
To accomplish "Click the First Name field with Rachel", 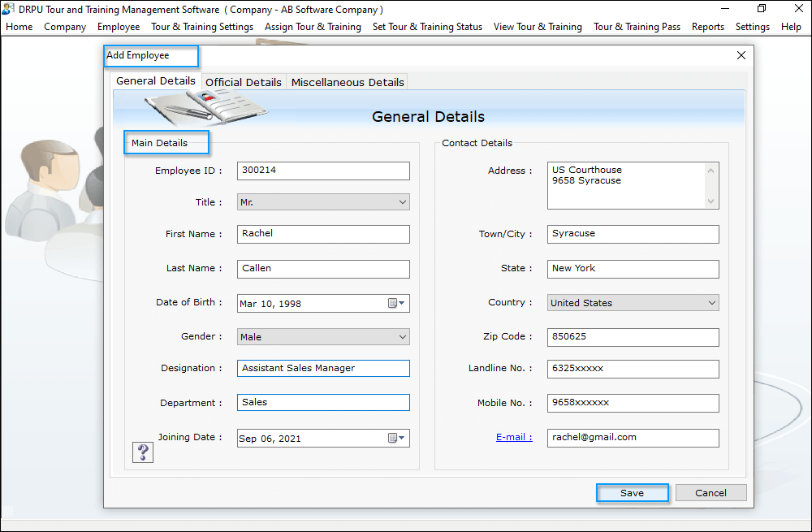I will pyautogui.click(x=323, y=234).
